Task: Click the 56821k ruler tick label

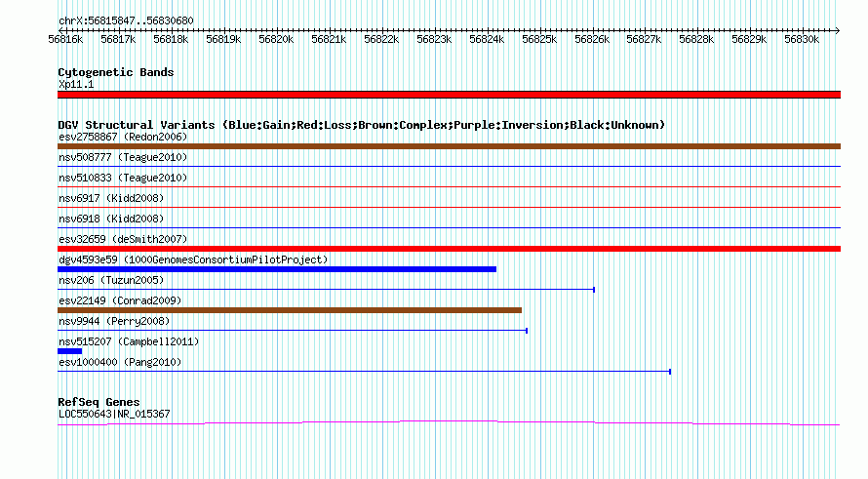Action: [x=329, y=39]
